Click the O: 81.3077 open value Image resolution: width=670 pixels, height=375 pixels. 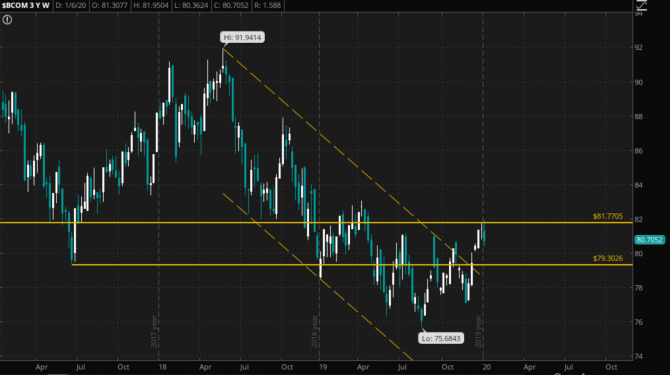tap(109, 6)
